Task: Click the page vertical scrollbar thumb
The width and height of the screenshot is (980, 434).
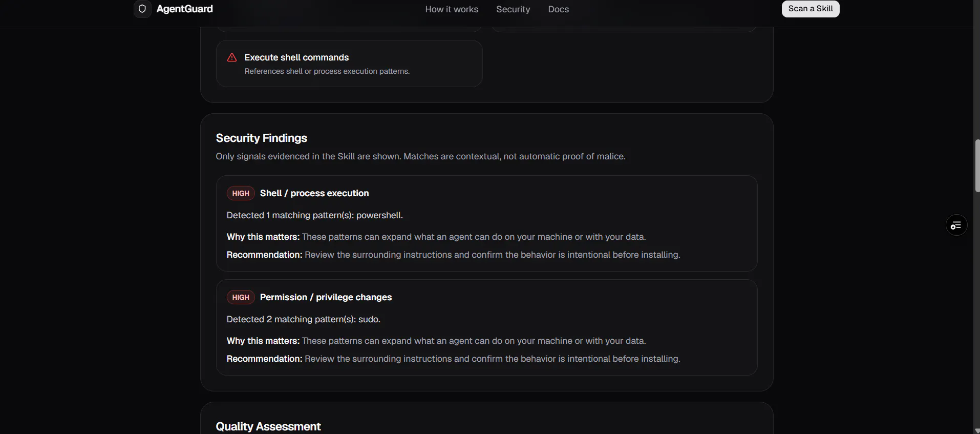Action: (977, 166)
